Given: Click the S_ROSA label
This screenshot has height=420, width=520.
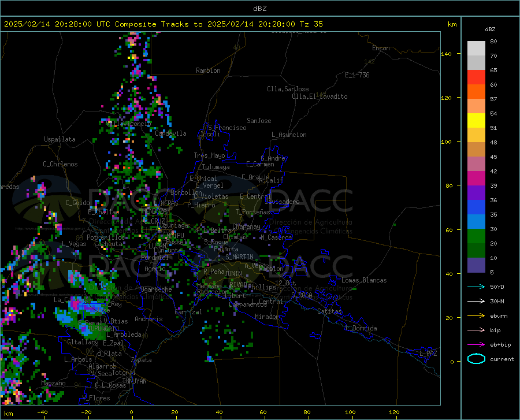Looking at the screenshot, I should 302,295.
